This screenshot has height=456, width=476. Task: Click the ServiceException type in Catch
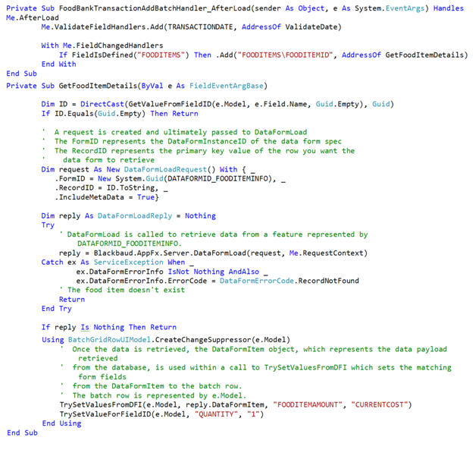coord(128,263)
